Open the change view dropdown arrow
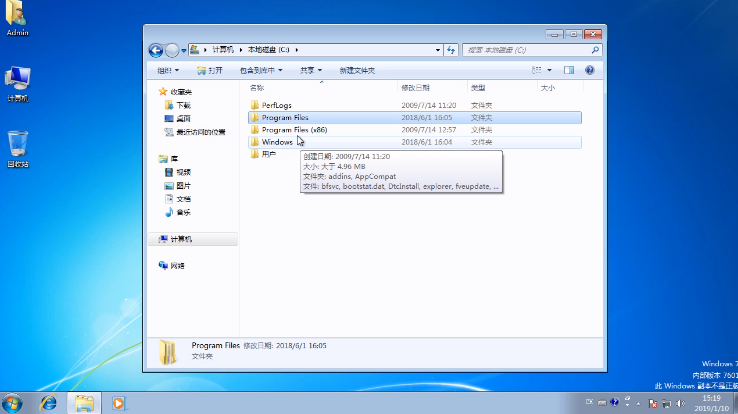 (549, 70)
